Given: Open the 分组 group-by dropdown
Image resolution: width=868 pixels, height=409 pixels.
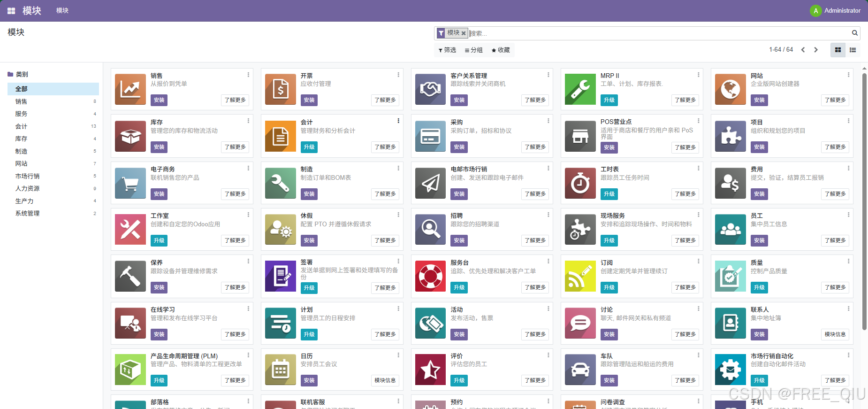Looking at the screenshot, I should pos(474,50).
